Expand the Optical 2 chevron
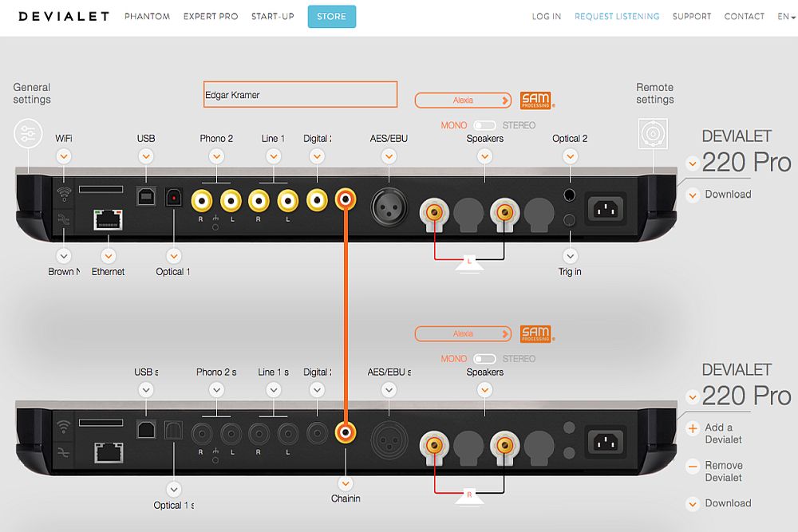Viewport: 798px width, 532px height. pyautogui.click(x=570, y=156)
